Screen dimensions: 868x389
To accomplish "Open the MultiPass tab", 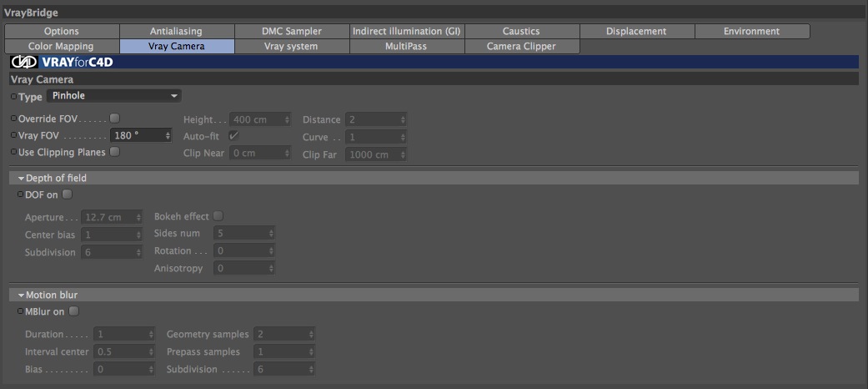I will [x=408, y=47].
